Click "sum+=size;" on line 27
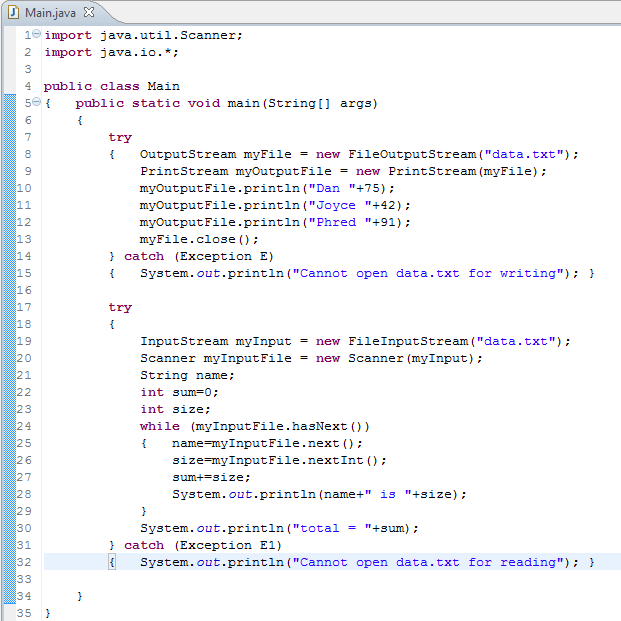 pos(211,477)
